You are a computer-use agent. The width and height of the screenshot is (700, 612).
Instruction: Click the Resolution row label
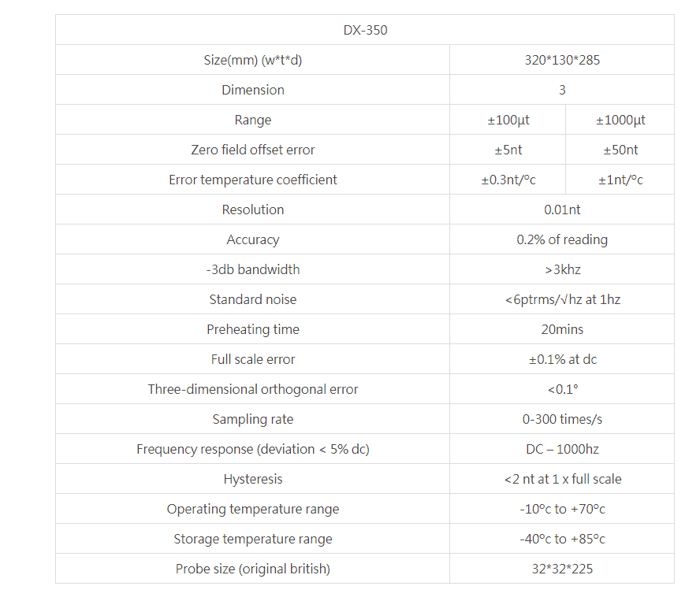pos(253,210)
